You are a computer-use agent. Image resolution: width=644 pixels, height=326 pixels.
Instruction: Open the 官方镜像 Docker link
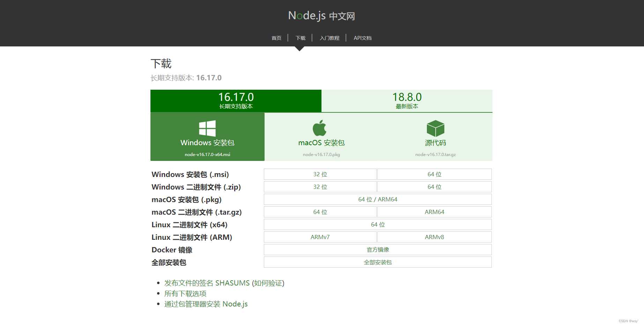tap(378, 250)
